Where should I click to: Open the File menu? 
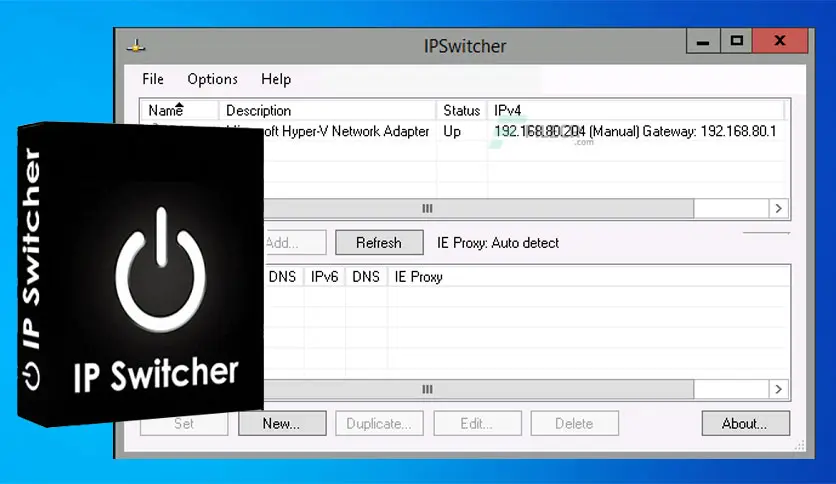click(153, 79)
